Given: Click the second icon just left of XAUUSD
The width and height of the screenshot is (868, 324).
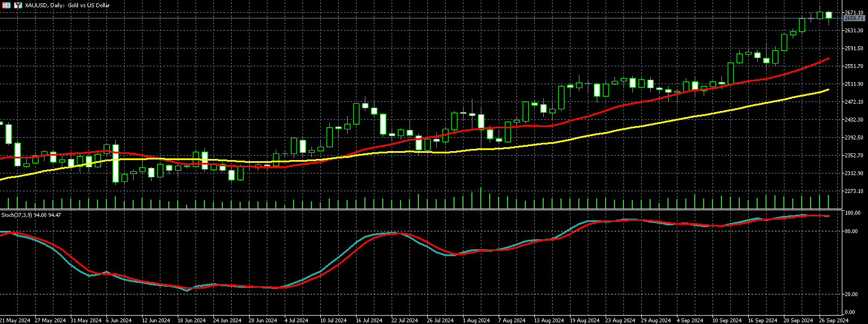Looking at the screenshot, I should point(18,5).
